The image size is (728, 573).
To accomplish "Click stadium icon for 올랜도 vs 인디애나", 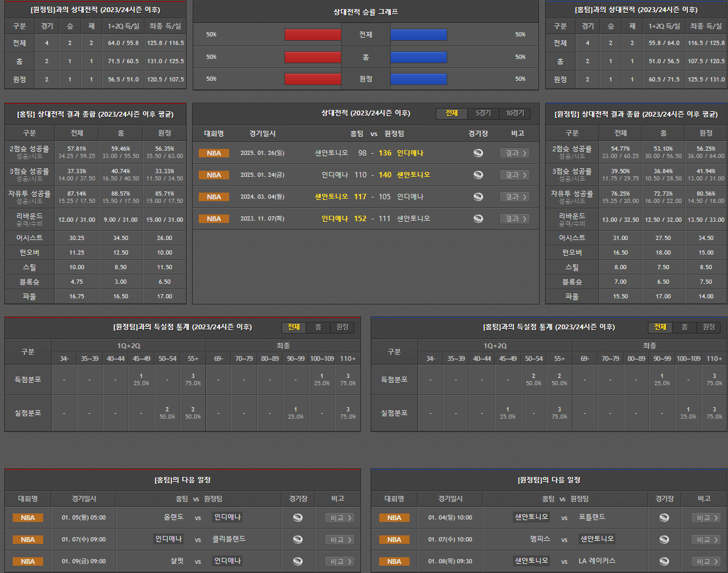I will click(298, 518).
